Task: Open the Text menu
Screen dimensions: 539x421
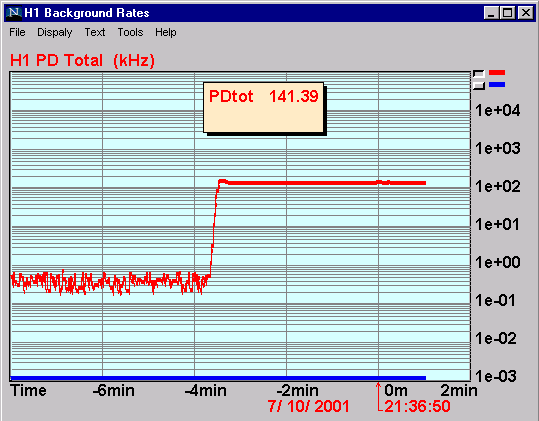Action: 95,32
